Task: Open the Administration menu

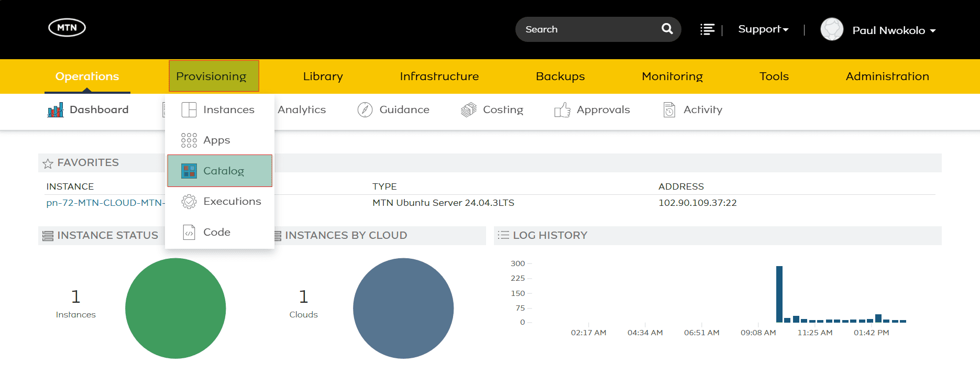Action: [x=887, y=76]
